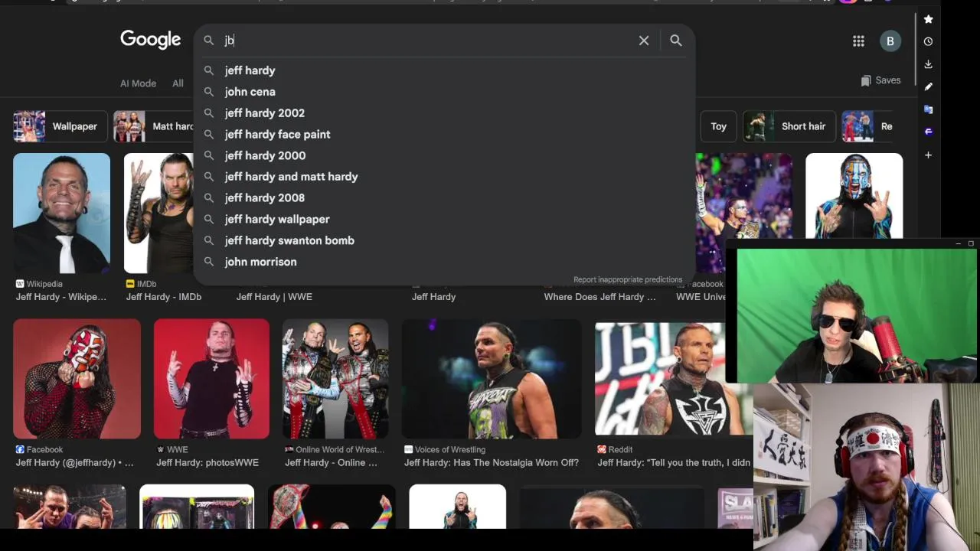Filter images by Short hair chip
This screenshot has width=980, height=551.
789,126
